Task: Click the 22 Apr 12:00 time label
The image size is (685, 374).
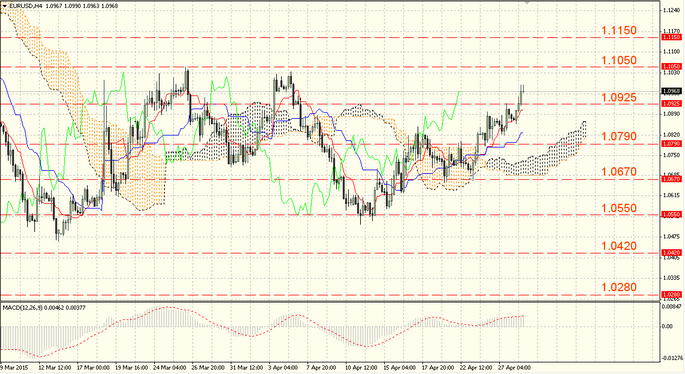Action: [x=476, y=368]
